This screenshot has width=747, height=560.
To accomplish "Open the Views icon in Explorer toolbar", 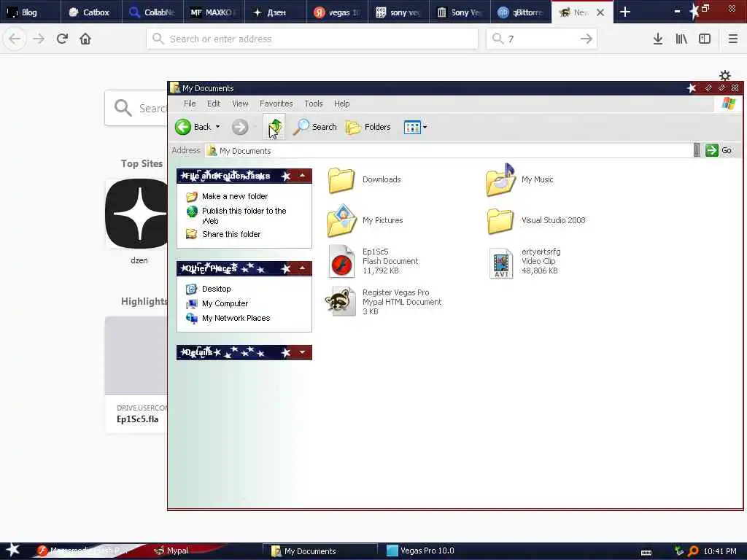I will coord(412,127).
